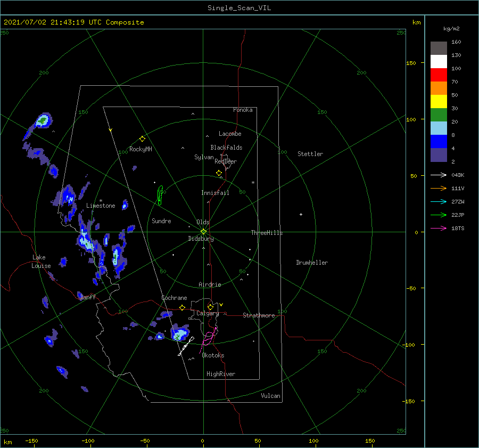Click the Sylvan town label
The width and height of the screenshot is (479, 448).
204,157
